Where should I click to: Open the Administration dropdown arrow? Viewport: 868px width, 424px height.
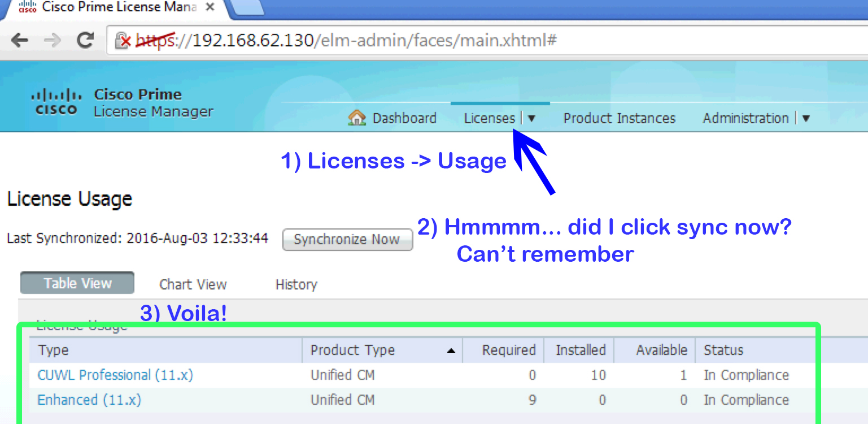[x=806, y=119]
